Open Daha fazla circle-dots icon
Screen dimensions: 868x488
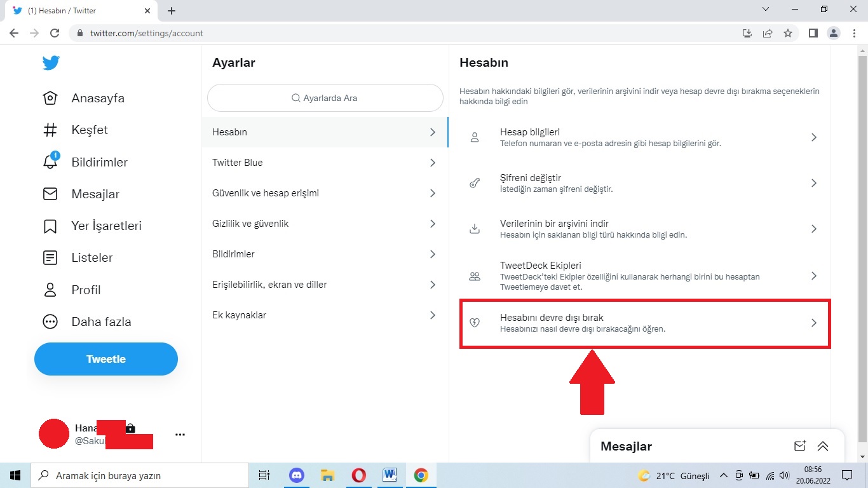pos(50,322)
